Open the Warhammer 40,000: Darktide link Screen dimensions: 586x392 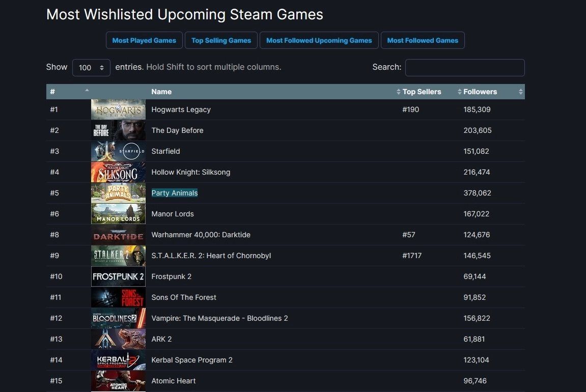(x=201, y=235)
